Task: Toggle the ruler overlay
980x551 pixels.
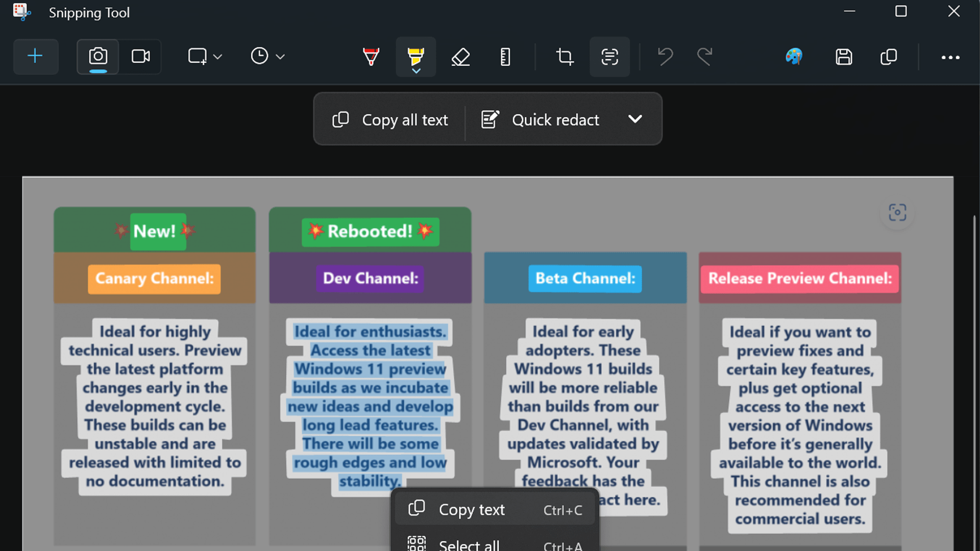Action: (505, 57)
